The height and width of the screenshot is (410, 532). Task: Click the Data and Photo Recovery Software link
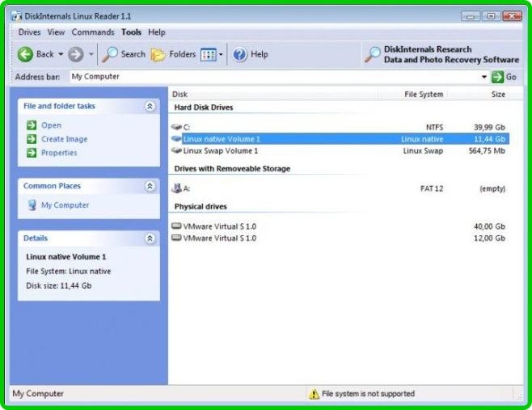pyautogui.click(x=452, y=60)
